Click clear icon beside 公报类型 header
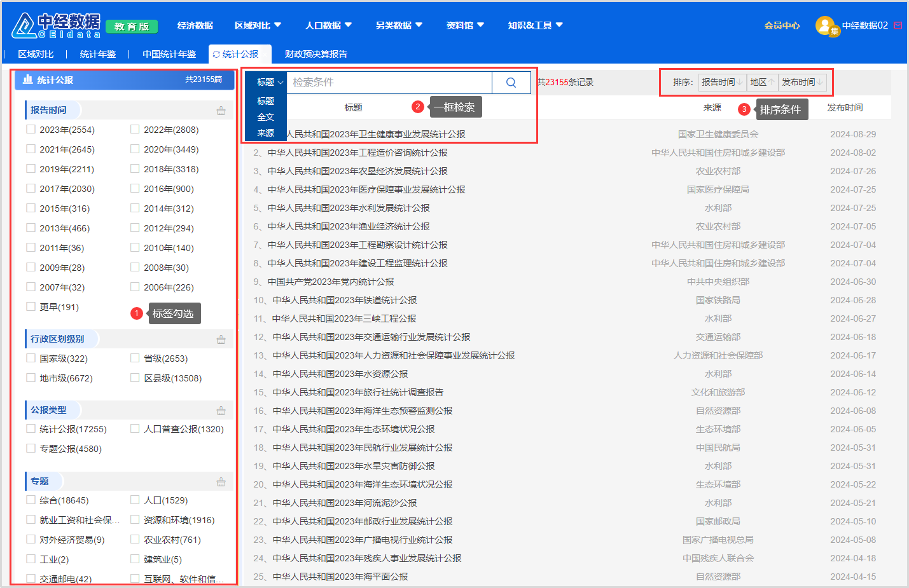Image resolution: width=909 pixels, height=588 pixels. click(221, 411)
